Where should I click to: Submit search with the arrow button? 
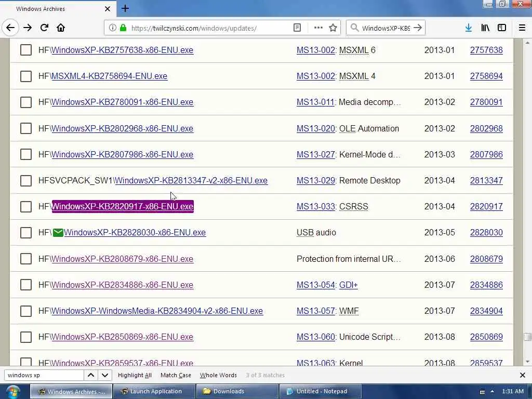pyautogui.click(x=418, y=28)
